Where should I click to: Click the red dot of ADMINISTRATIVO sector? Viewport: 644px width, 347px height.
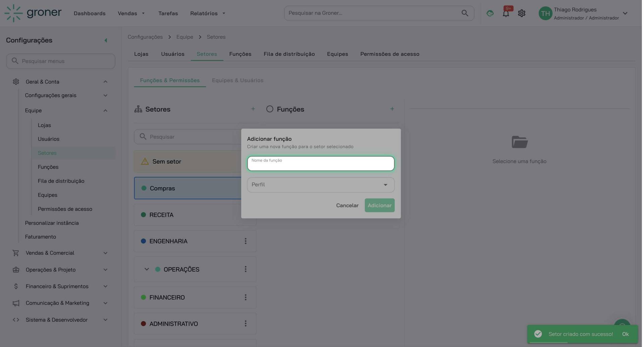[x=144, y=324]
